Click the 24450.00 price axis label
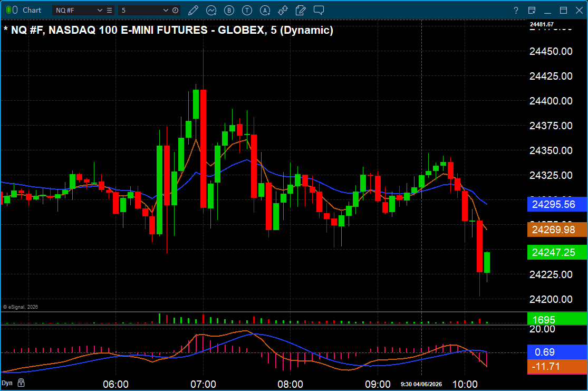Viewport: 588px width, 391px height. click(x=551, y=51)
